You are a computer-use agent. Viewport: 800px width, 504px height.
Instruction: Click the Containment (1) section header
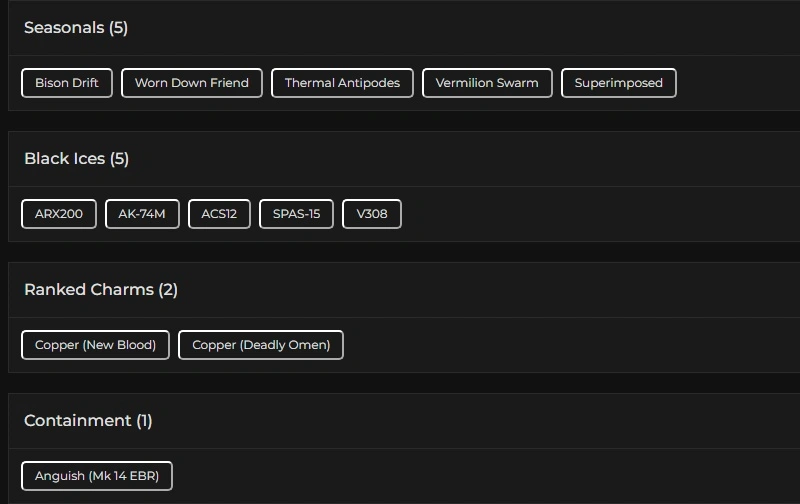pos(88,421)
